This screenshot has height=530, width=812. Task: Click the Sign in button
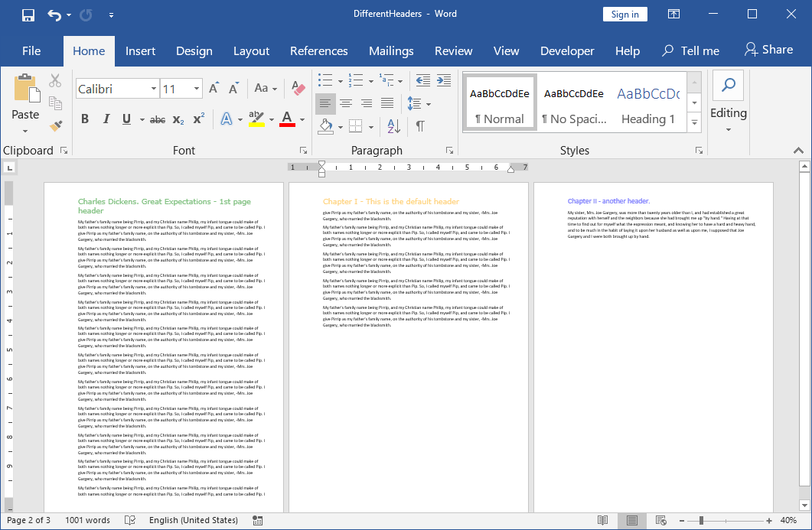click(624, 14)
